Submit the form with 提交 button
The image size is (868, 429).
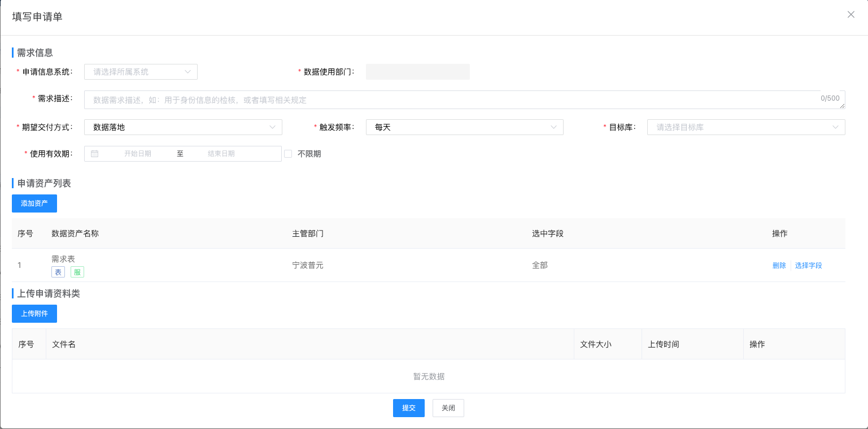point(408,408)
